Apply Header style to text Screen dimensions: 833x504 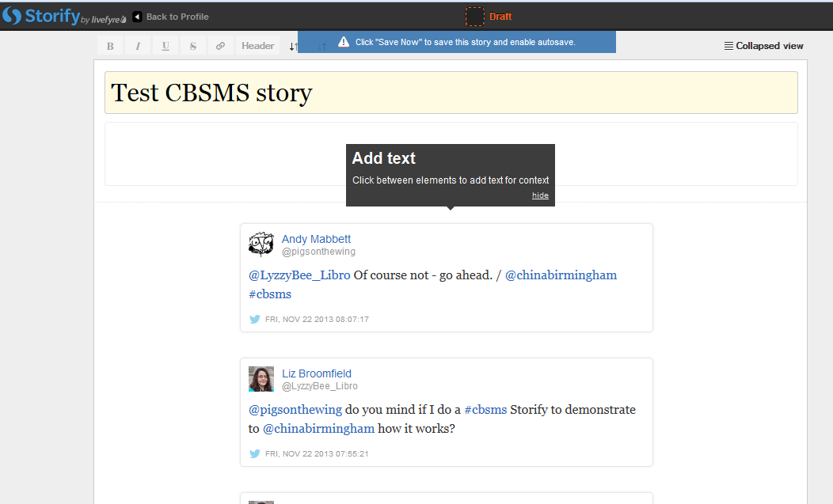tap(258, 46)
